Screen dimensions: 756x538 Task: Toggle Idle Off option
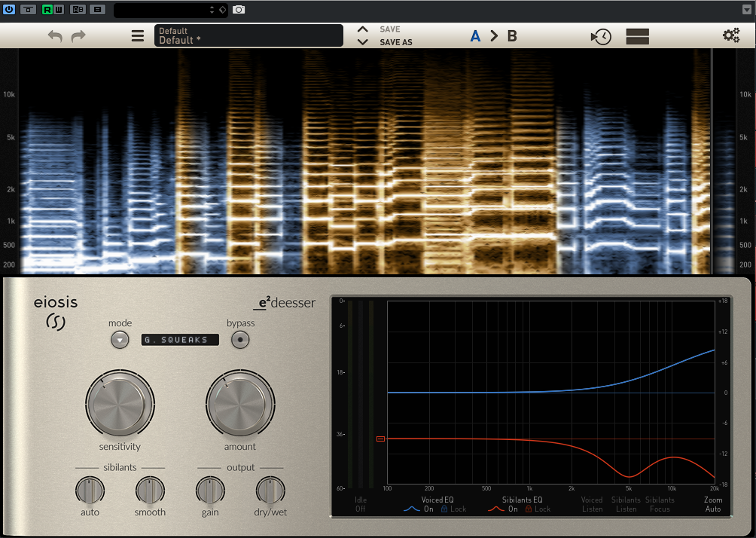[361, 504]
